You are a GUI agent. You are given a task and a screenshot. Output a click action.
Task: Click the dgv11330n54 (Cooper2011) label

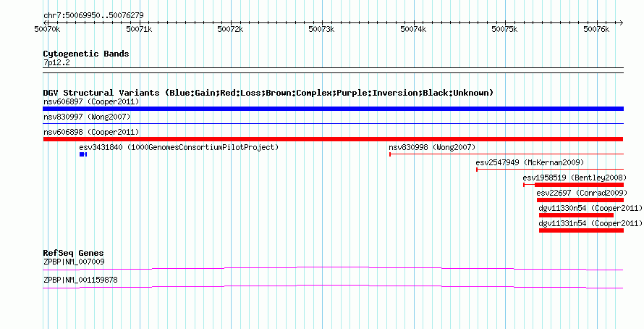click(590, 208)
